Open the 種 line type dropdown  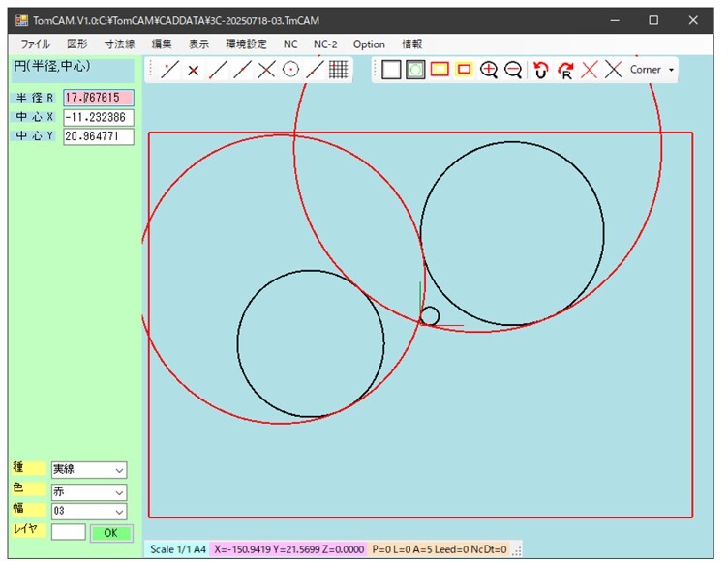(x=89, y=470)
